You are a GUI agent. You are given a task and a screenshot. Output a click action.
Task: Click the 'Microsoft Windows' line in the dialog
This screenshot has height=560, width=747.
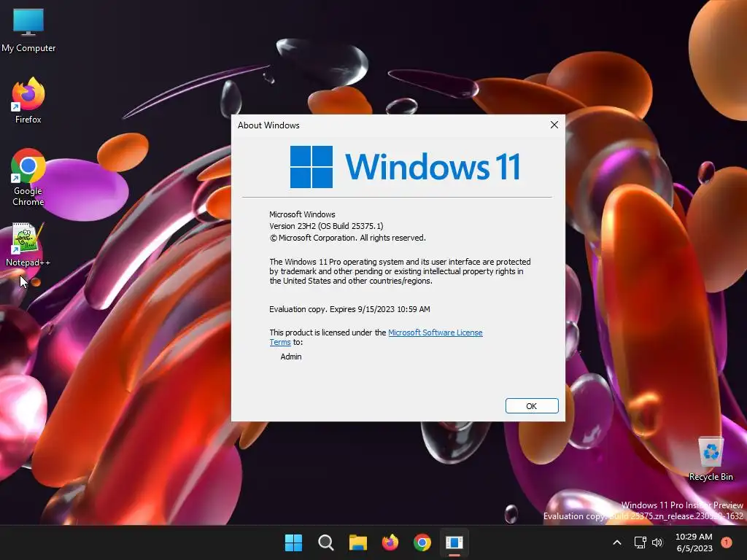coord(302,214)
